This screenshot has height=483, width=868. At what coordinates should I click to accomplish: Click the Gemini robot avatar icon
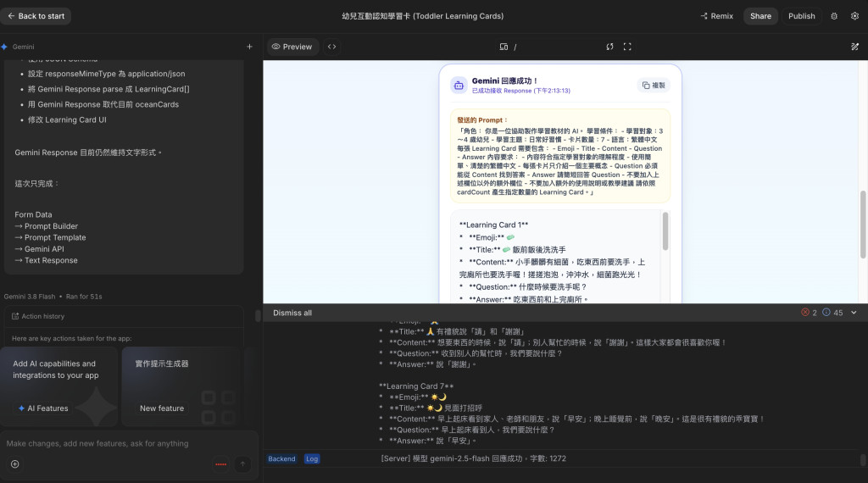point(459,86)
